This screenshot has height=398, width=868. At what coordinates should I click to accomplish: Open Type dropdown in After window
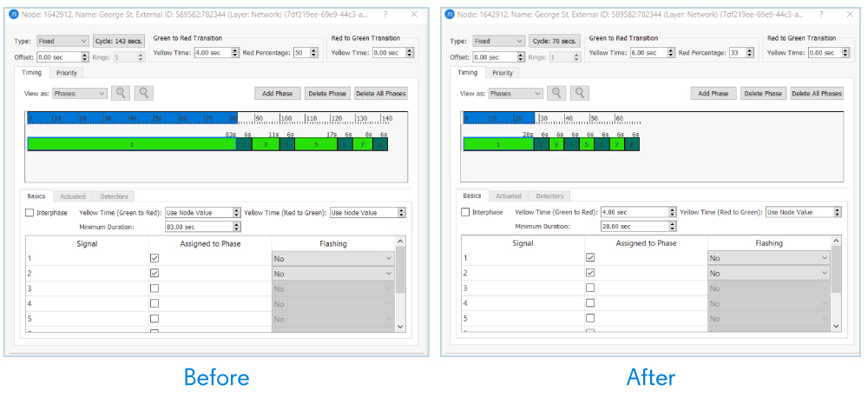click(x=498, y=41)
